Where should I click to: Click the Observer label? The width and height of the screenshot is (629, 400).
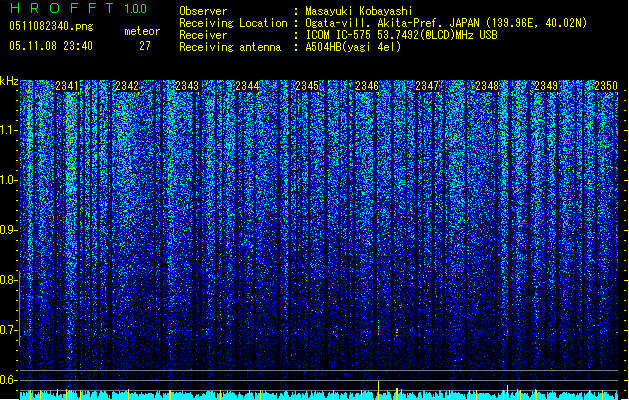[203, 11]
